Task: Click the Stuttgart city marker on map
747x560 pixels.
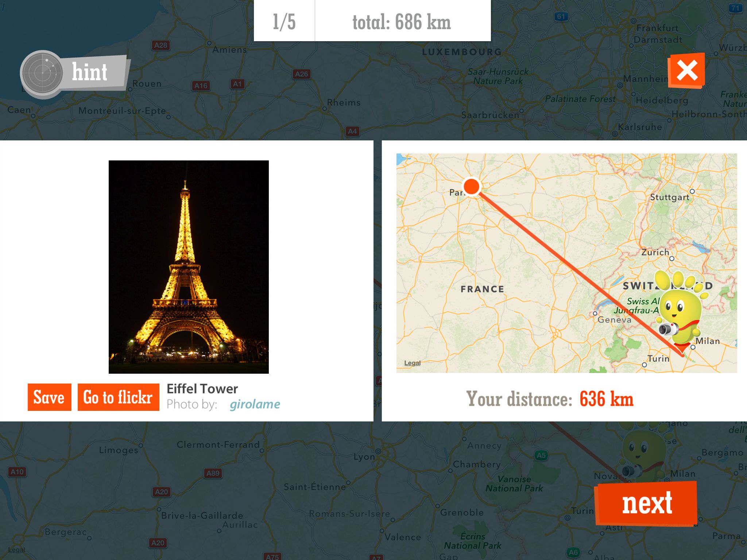Action: [692, 191]
